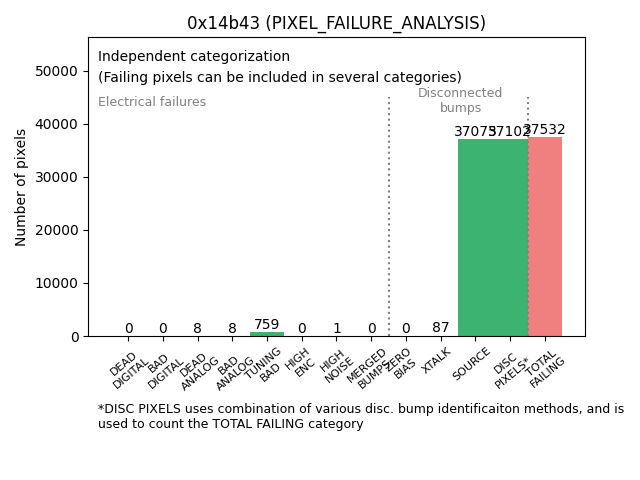
Task: Click the ZERO BIAS x-axis label
Action: tap(402, 364)
